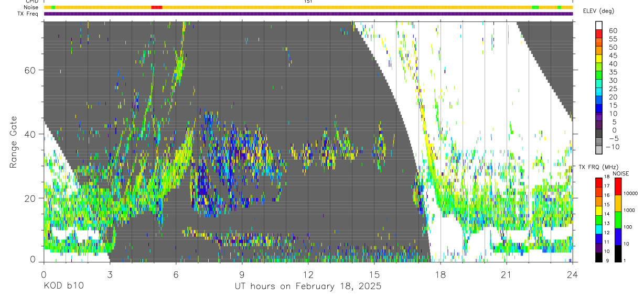The width and height of the screenshot is (644, 297).
Task: Click red segment in Noise strip near 5 UT
Action: [157, 7]
